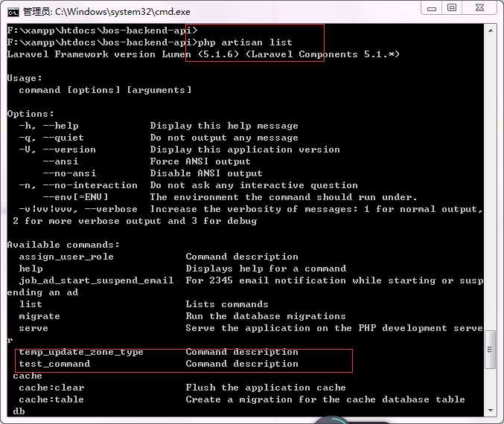Click 'Displays help for a command' description
Viewport: 504px width, 424px height.
[x=266, y=269]
